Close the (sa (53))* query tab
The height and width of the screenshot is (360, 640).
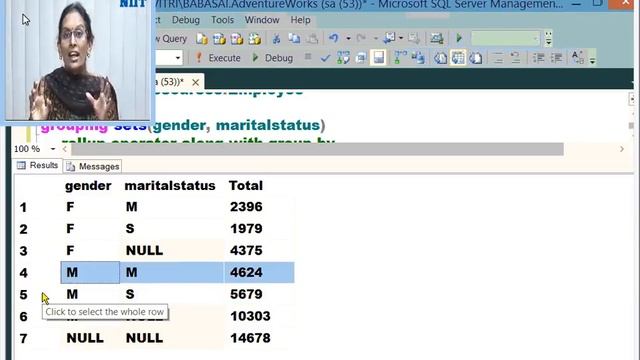click(x=196, y=82)
